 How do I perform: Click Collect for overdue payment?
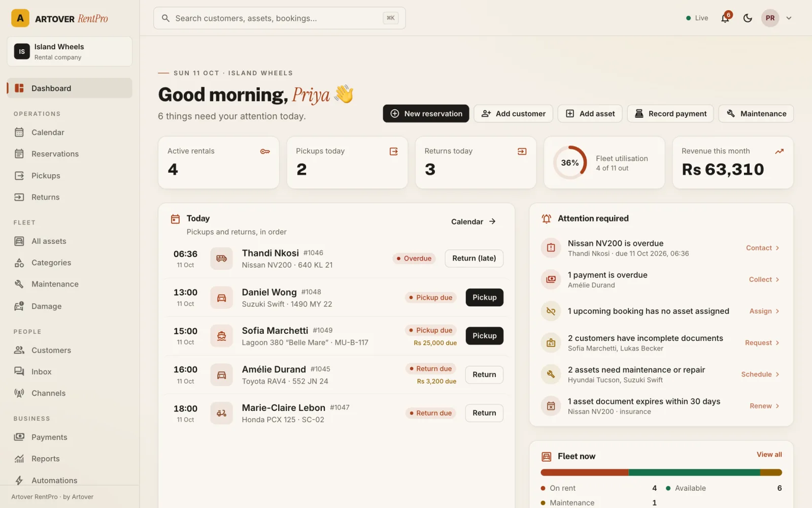point(764,279)
